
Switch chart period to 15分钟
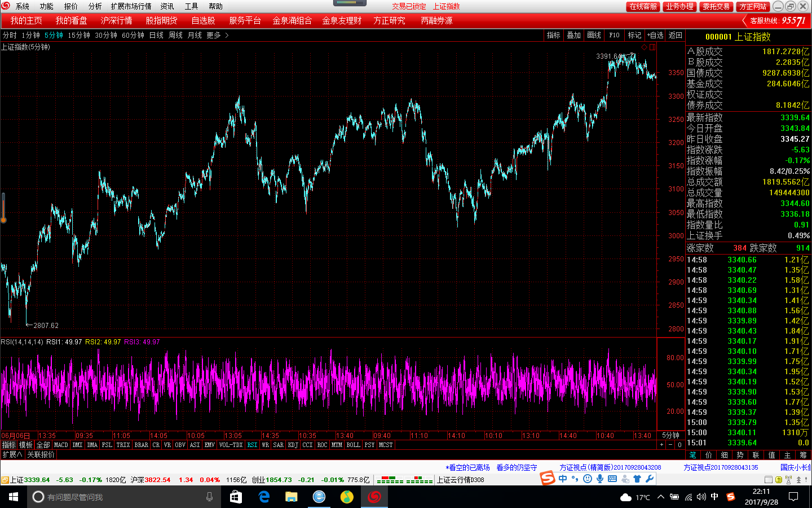[x=79, y=35]
